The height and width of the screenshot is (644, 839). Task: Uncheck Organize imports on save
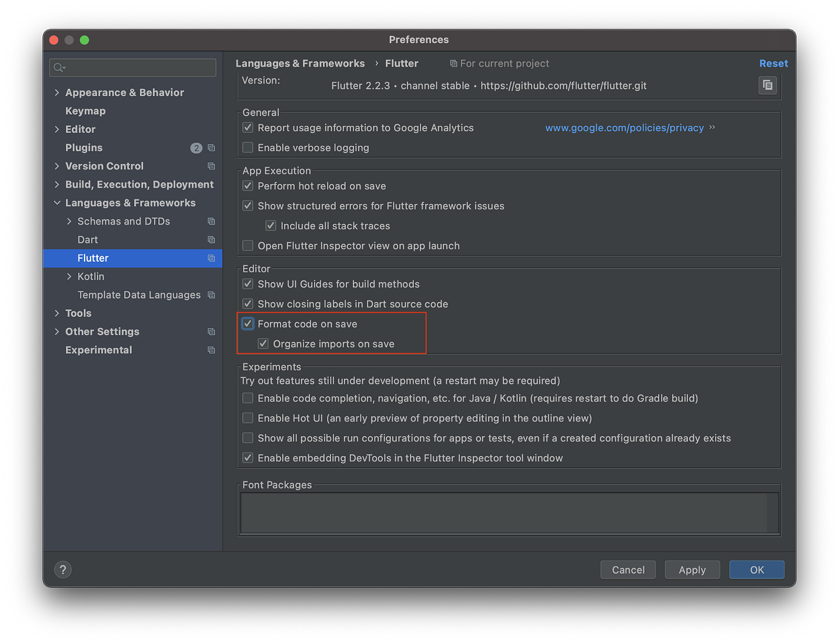pyautogui.click(x=263, y=344)
